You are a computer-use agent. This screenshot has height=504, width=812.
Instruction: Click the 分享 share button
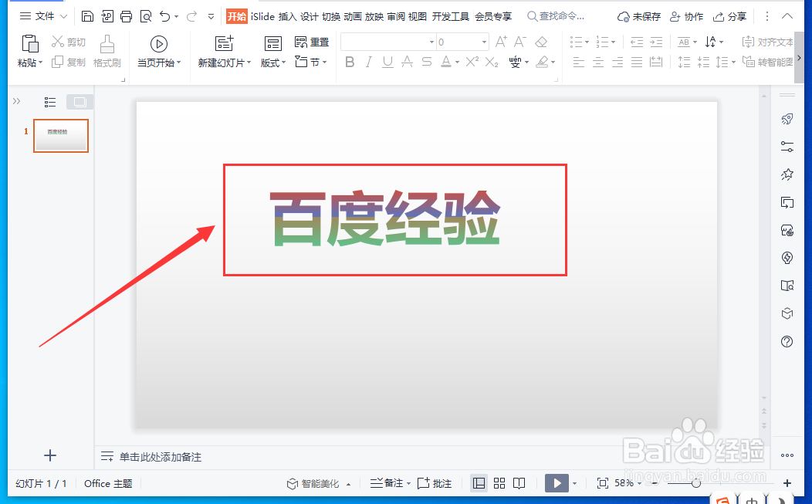click(x=729, y=16)
